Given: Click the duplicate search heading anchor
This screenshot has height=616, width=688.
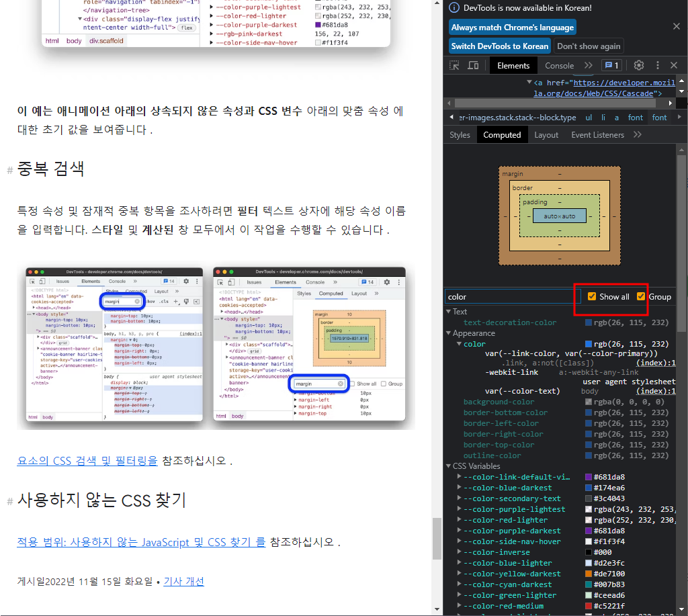Looking at the screenshot, I should pos(10,170).
